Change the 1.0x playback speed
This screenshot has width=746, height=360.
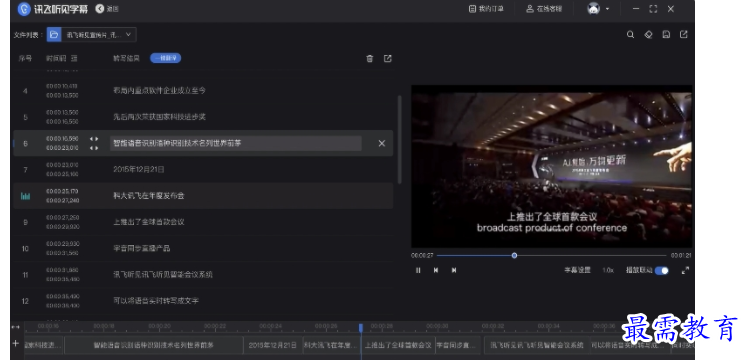(x=608, y=270)
